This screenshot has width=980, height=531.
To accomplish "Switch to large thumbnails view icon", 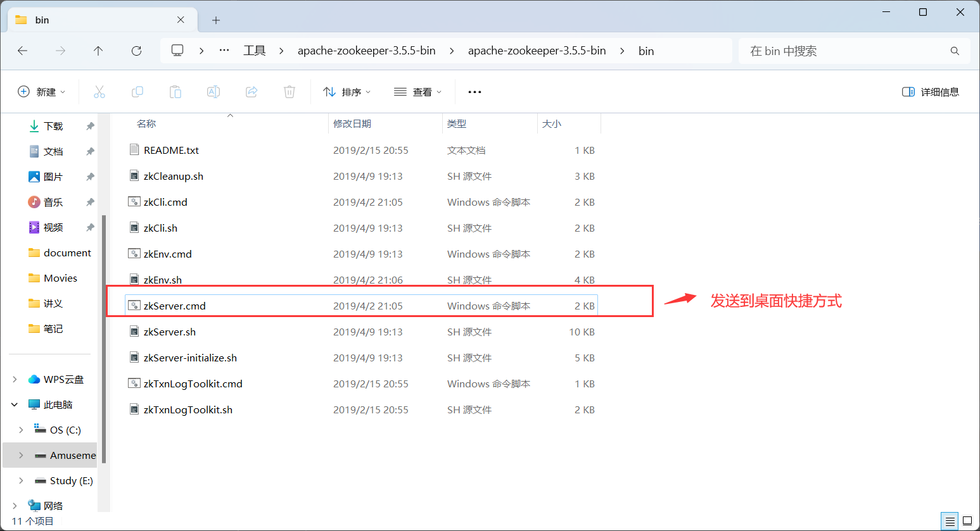I will pos(967,522).
